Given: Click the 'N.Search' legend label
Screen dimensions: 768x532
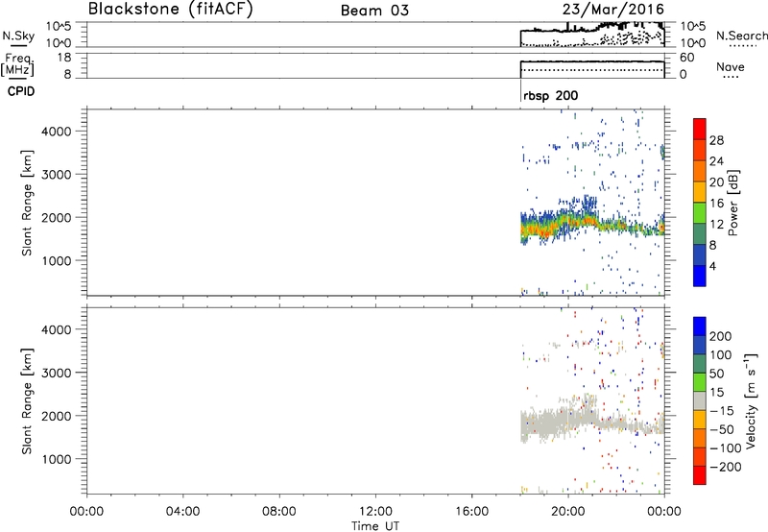Looking at the screenshot, I should tap(741, 36).
